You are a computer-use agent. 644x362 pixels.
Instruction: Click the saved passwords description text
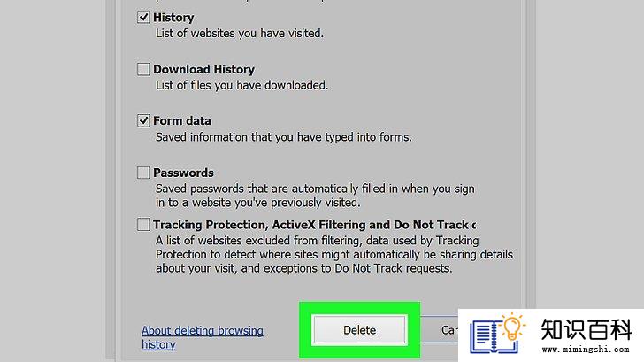point(315,196)
